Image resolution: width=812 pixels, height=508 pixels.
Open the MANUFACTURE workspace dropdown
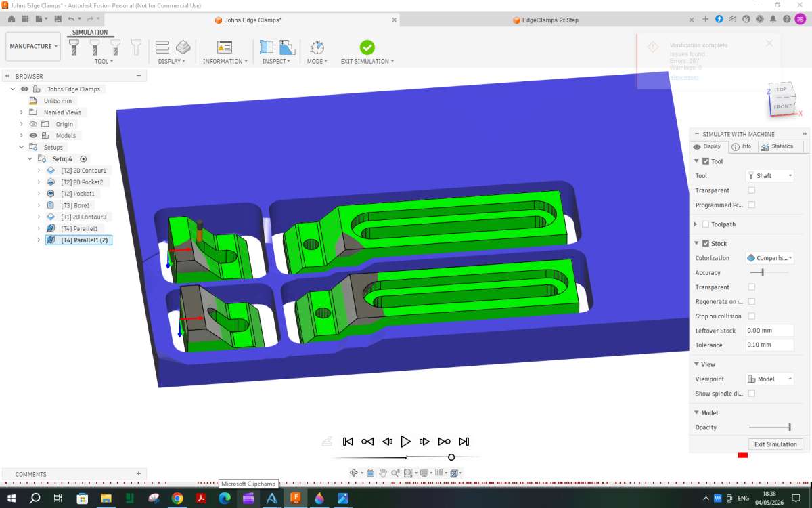pyautogui.click(x=33, y=46)
